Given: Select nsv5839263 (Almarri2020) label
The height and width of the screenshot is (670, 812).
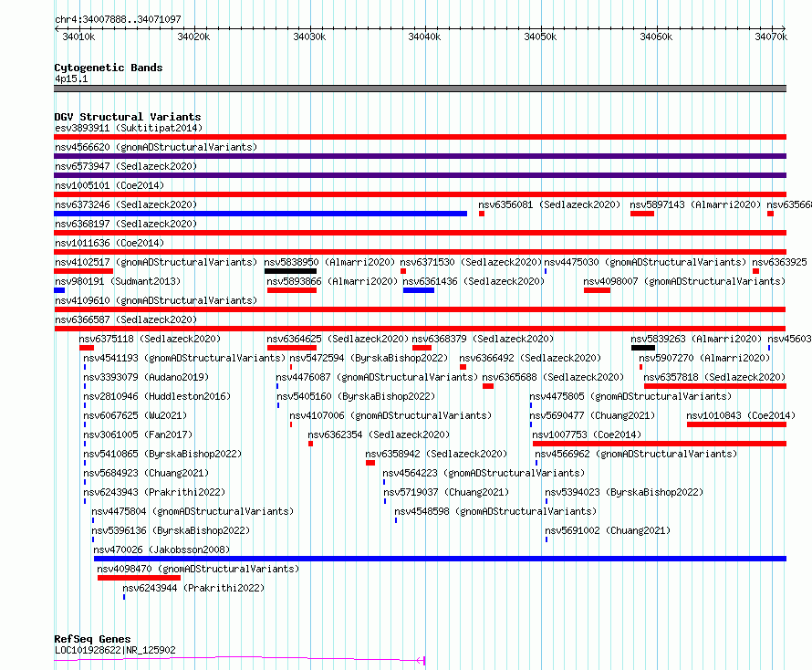Looking at the screenshot, I should click(x=696, y=339).
